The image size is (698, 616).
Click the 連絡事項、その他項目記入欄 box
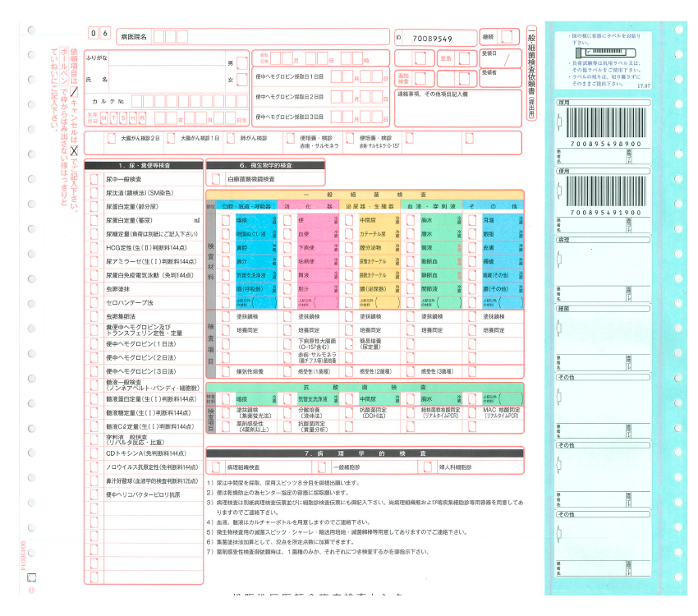tap(458, 108)
